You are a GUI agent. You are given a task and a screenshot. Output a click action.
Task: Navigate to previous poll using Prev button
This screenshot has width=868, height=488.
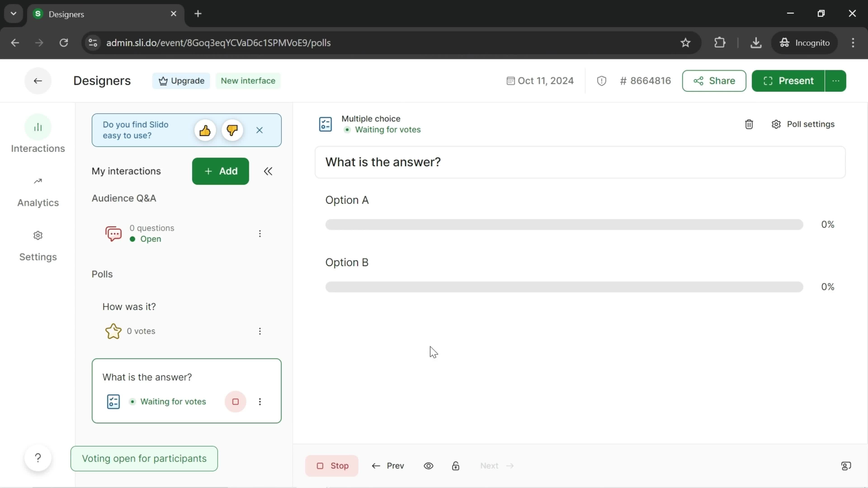(x=388, y=465)
